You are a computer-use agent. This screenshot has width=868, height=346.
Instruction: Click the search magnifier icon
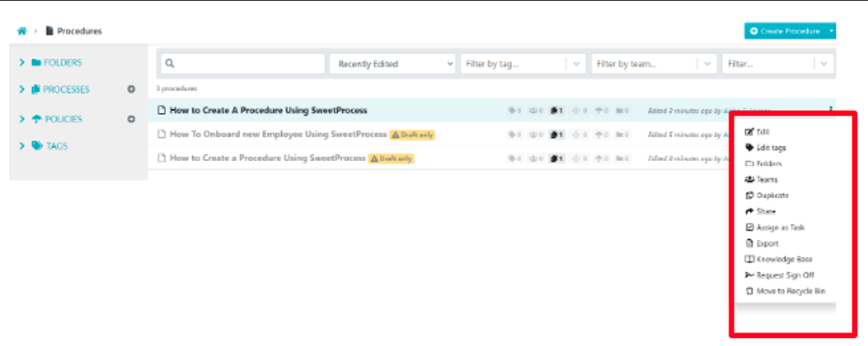[x=170, y=64]
